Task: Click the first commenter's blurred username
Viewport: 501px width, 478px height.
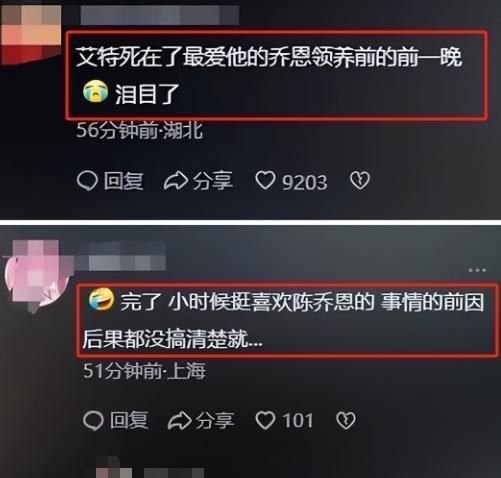Action: [160, 15]
